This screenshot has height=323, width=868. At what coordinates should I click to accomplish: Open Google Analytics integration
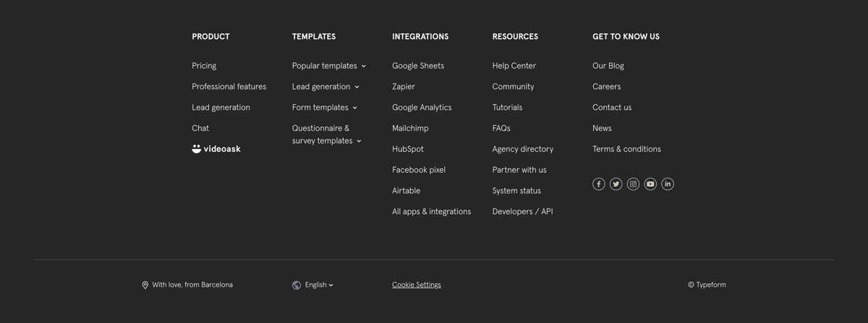pyautogui.click(x=422, y=108)
